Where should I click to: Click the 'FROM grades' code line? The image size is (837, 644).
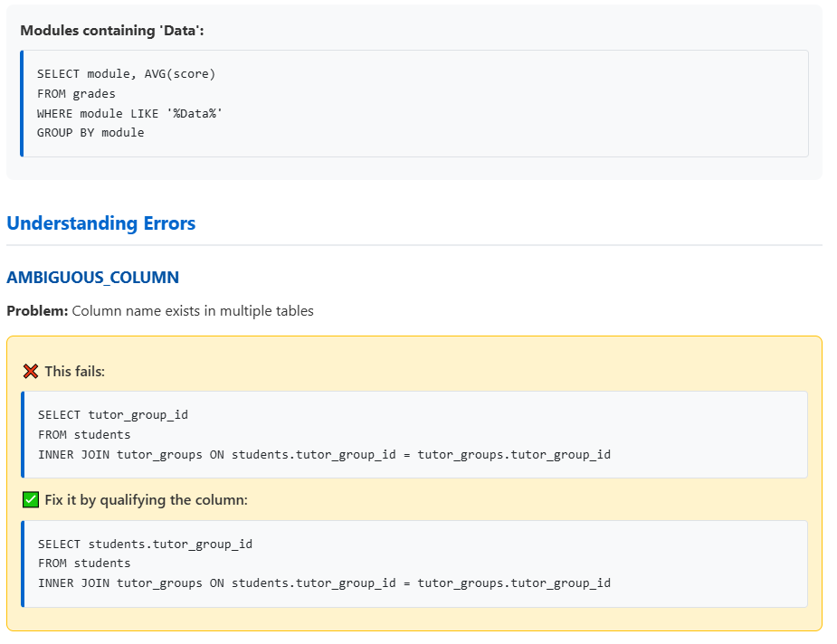coord(76,93)
